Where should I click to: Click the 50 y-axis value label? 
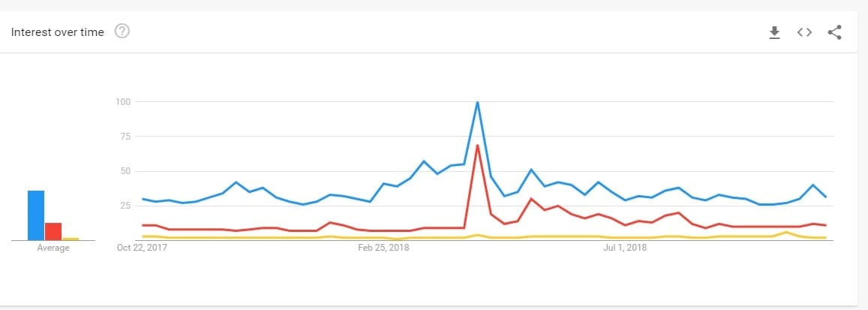[125, 171]
